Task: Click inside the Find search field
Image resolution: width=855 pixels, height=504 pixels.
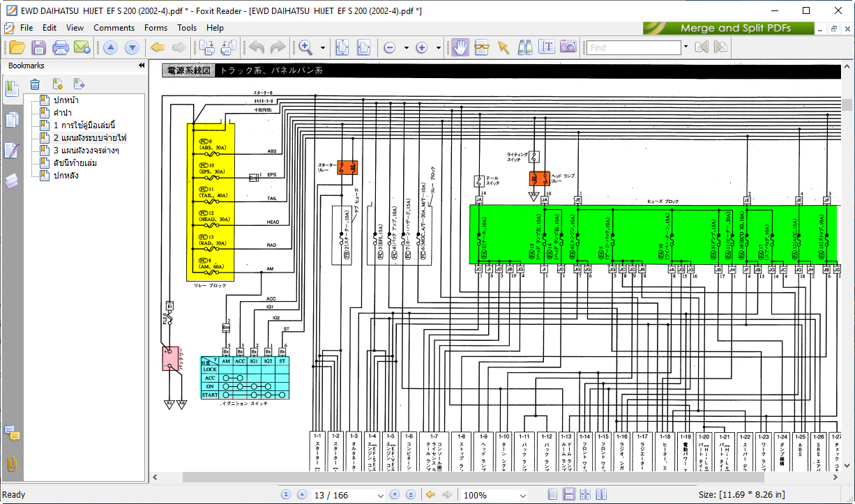Action: coord(633,47)
